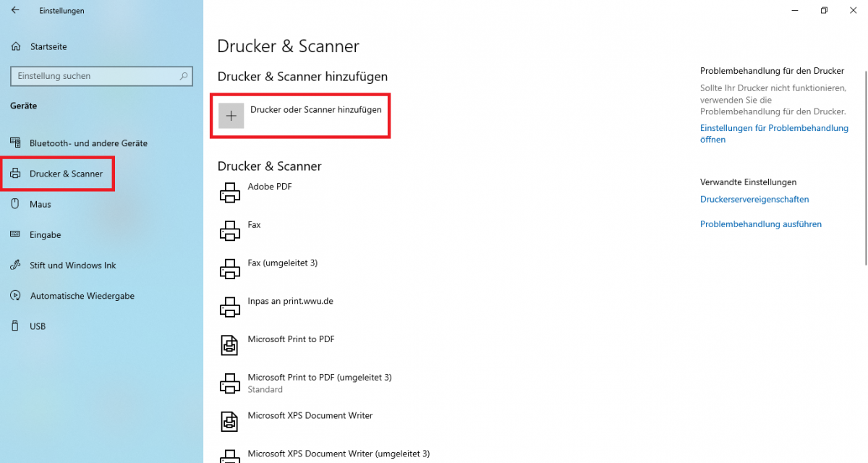Image resolution: width=868 pixels, height=463 pixels.
Task: Select the Fax (umgeleitet 3) entry
Action: click(x=283, y=263)
